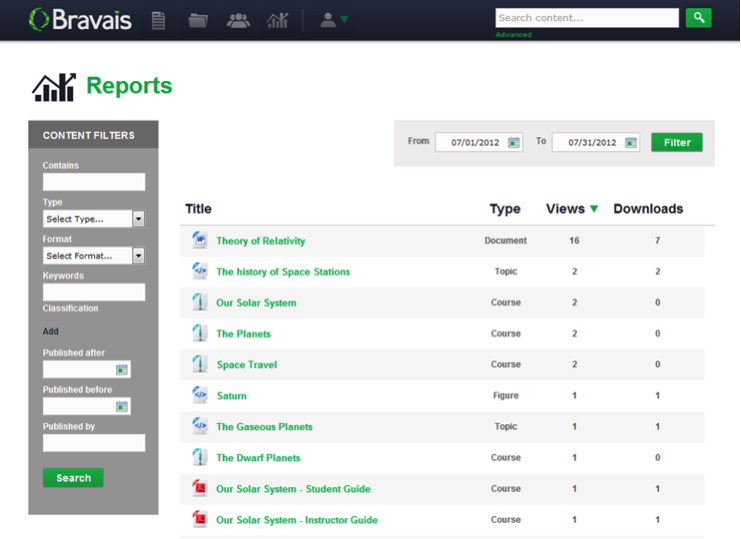Click Add under Classification
741x539 pixels.
(x=51, y=331)
